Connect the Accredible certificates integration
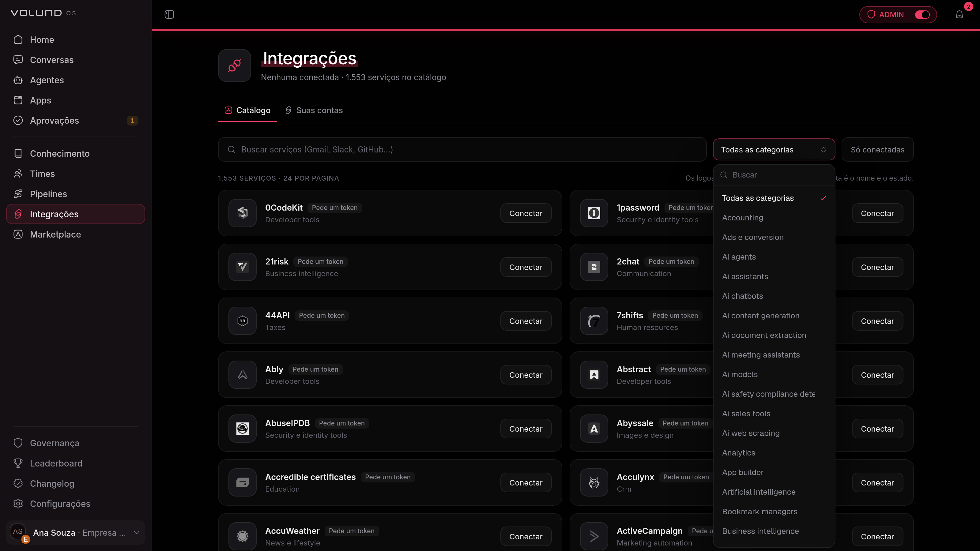 526,482
